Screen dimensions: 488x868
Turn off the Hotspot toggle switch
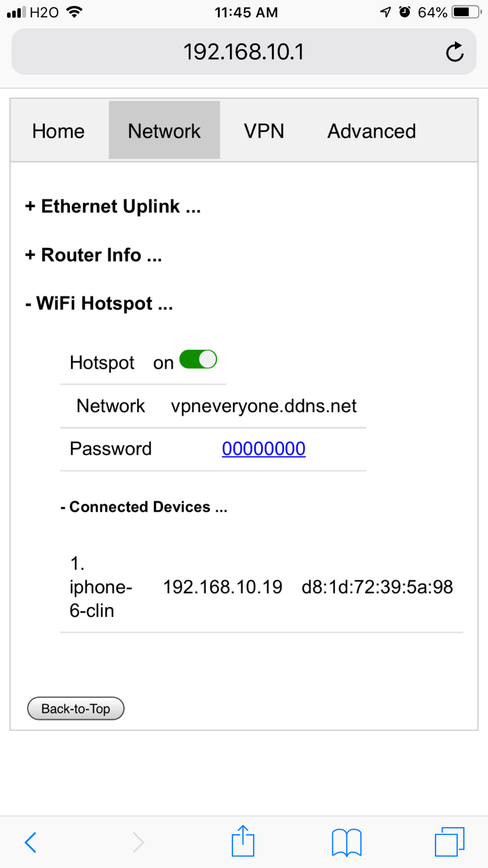click(198, 359)
